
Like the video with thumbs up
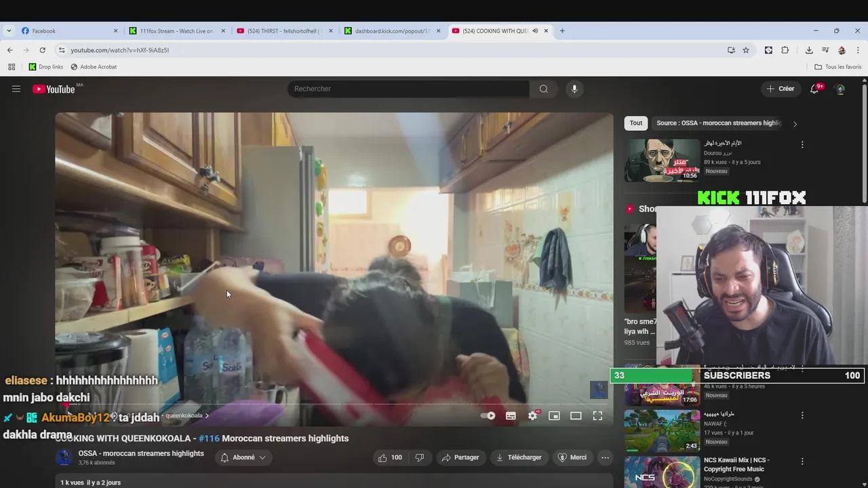390,457
